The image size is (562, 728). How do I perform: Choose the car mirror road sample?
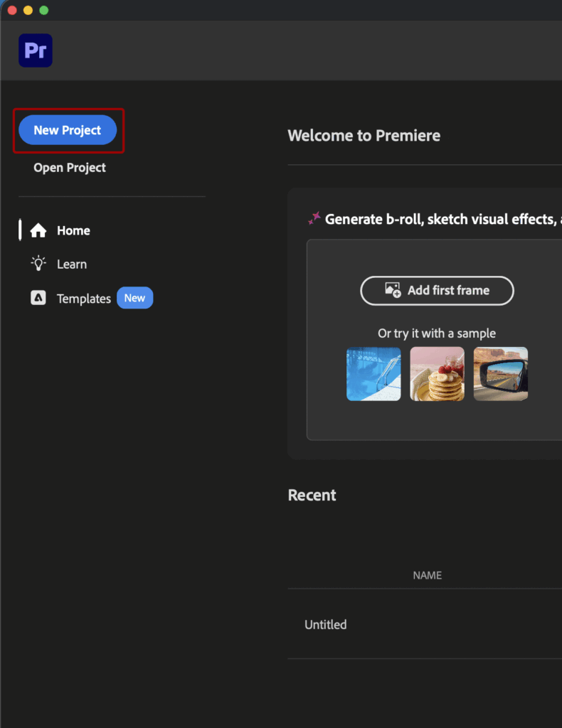[x=501, y=374]
